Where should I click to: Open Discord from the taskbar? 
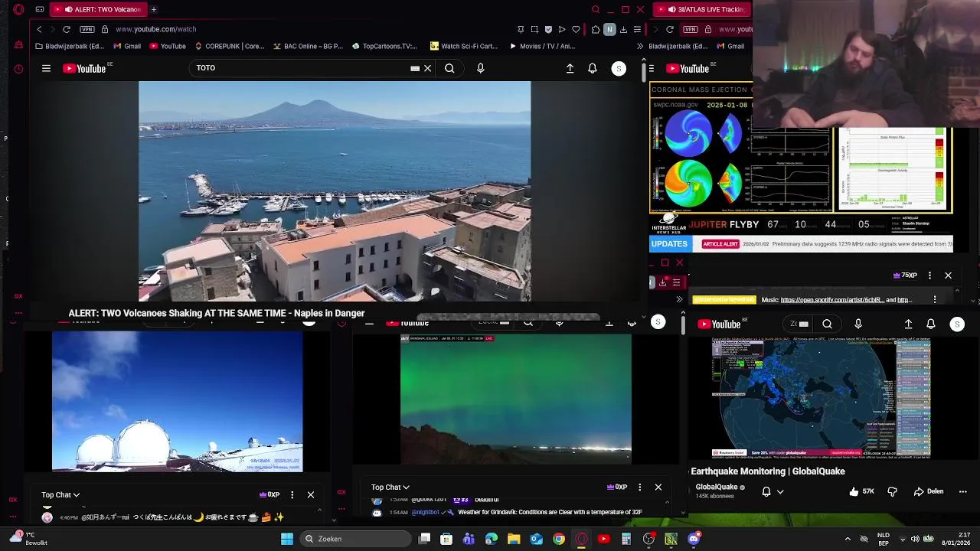point(694,539)
